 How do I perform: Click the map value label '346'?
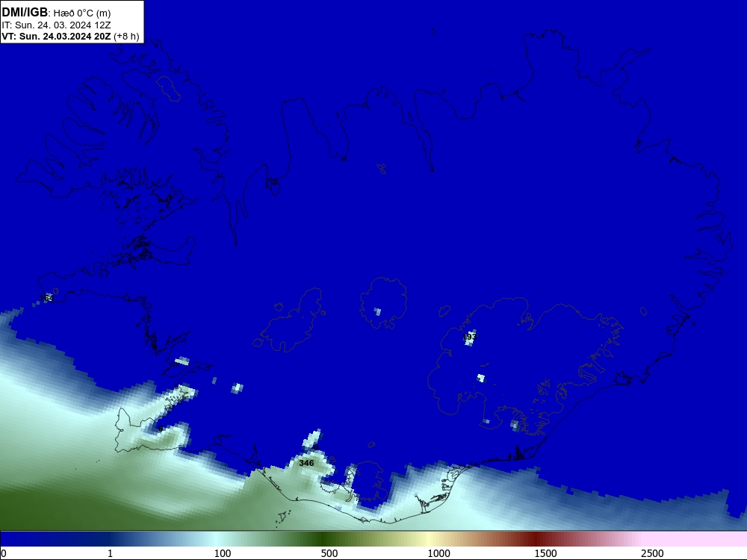click(306, 463)
